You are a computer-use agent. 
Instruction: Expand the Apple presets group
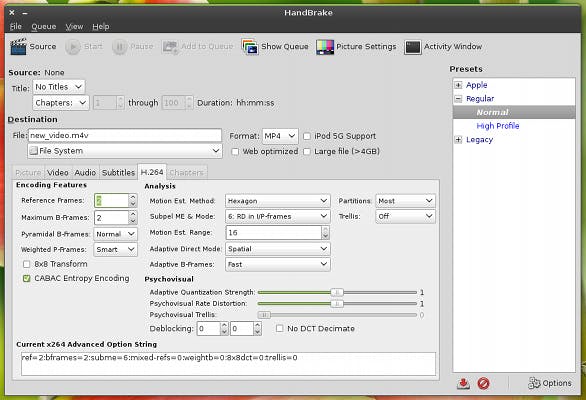coord(458,85)
